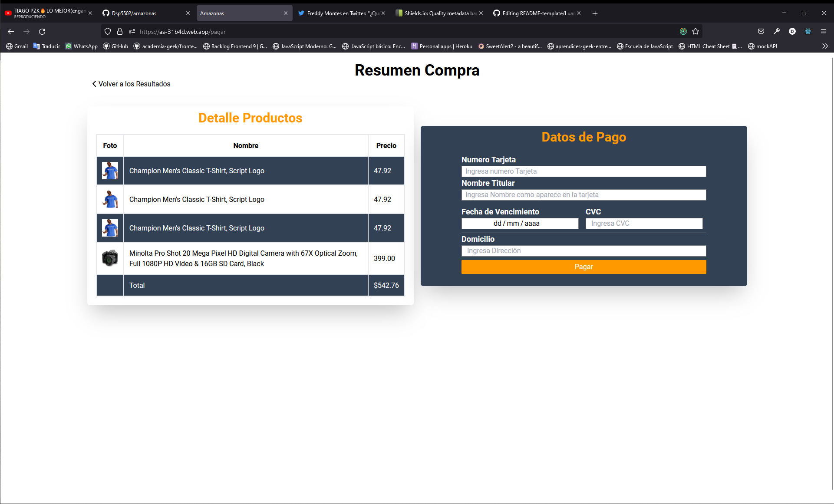This screenshot has height=504, width=834.
Task: Click the browser reload page icon
Action: [x=42, y=32]
